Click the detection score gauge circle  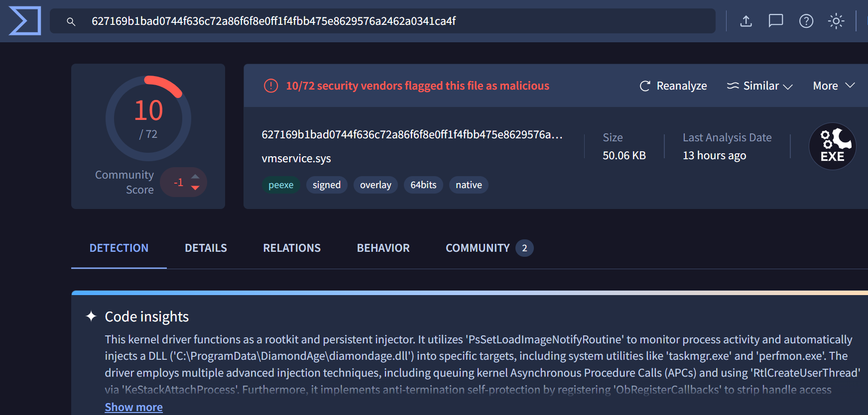pyautogui.click(x=148, y=118)
